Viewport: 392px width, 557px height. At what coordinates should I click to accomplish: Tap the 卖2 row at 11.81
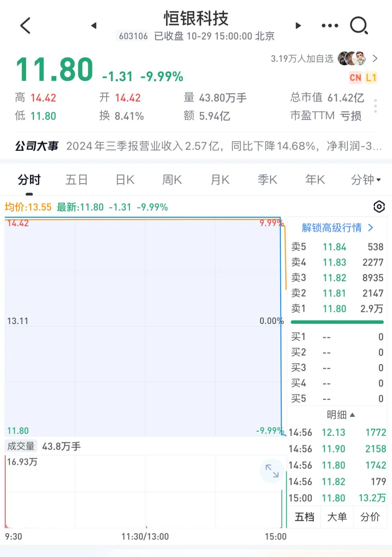tap(337, 293)
